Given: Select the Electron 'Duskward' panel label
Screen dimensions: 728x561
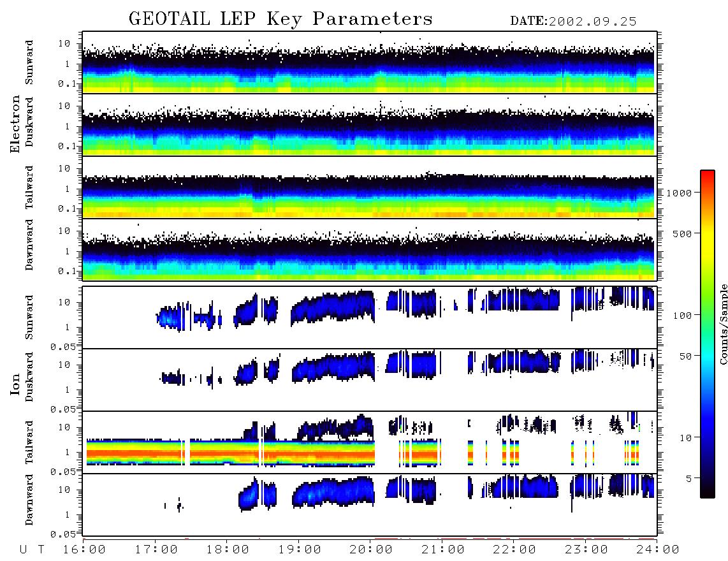Looking at the screenshot, I should [x=29, y=122].
